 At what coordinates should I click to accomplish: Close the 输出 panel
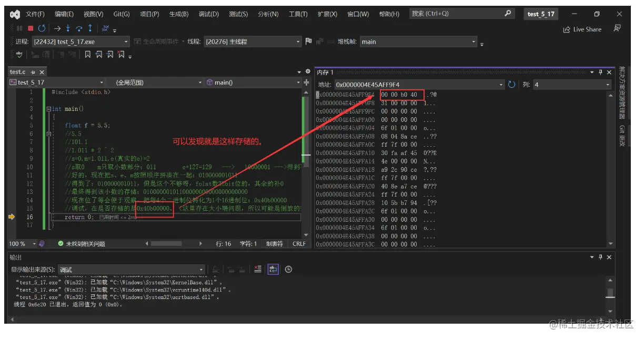pos(609,257)
